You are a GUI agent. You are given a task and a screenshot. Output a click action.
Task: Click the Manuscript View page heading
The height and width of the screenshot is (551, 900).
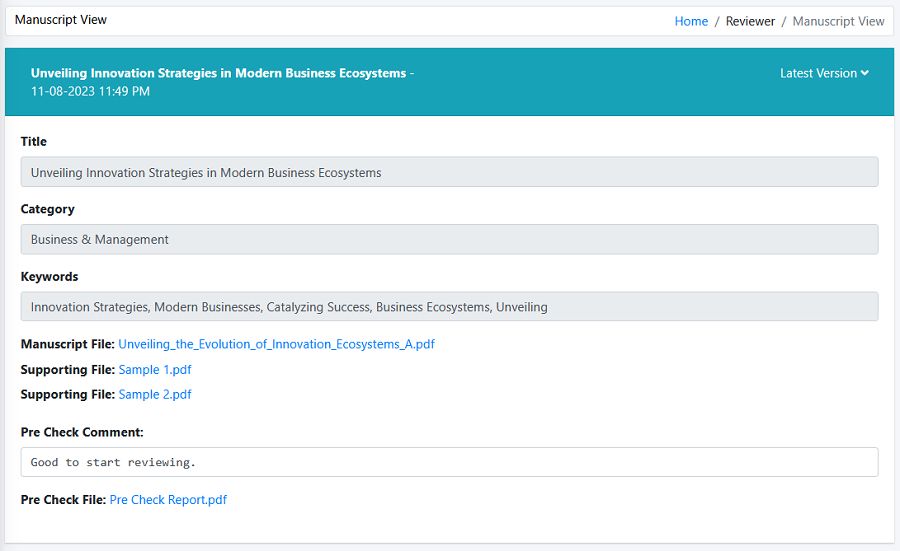61,20
